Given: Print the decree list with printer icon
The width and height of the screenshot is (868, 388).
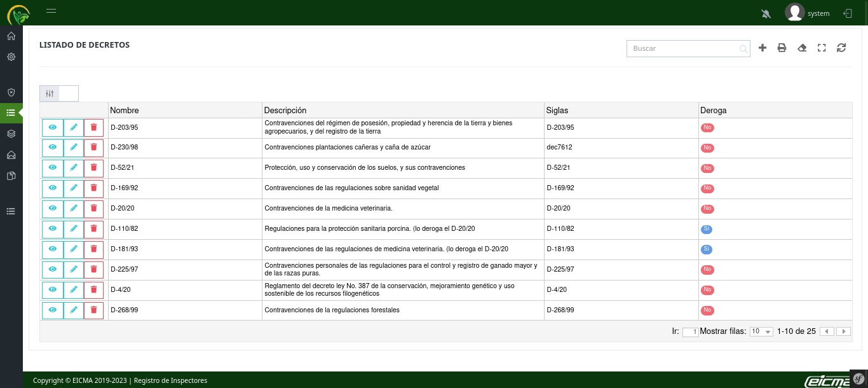Looking at the screenshot, I should coord(782,48).
